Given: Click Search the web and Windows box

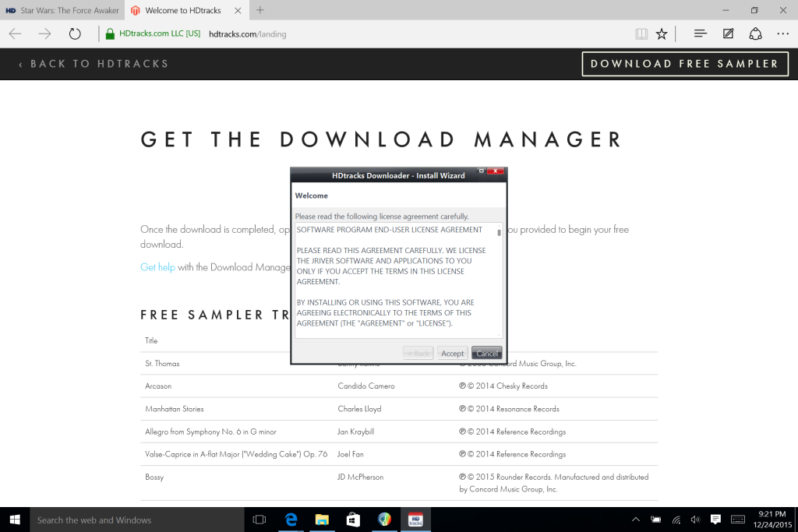Looking at the screenshot, I should (137, 520).
